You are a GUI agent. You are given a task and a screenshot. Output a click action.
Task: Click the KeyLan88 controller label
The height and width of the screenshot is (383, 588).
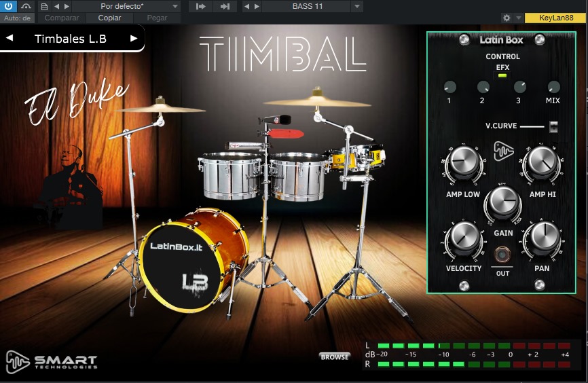coord(556,18)
